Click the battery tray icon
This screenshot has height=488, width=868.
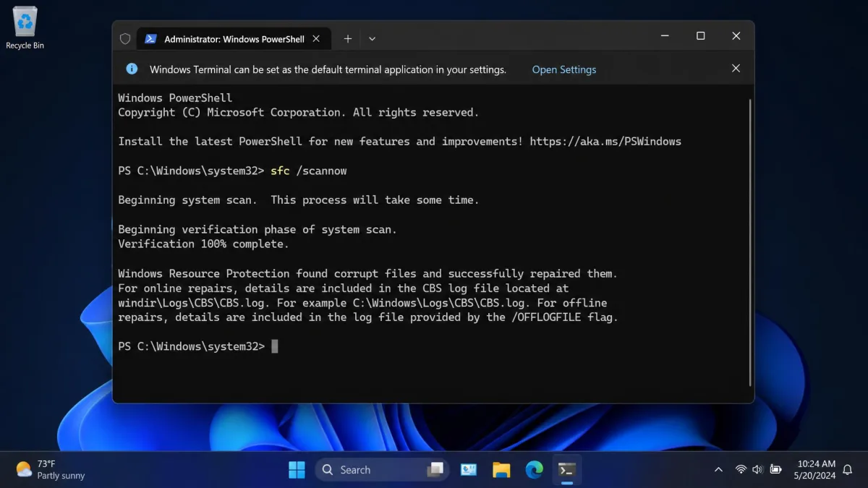pos(775,470)
